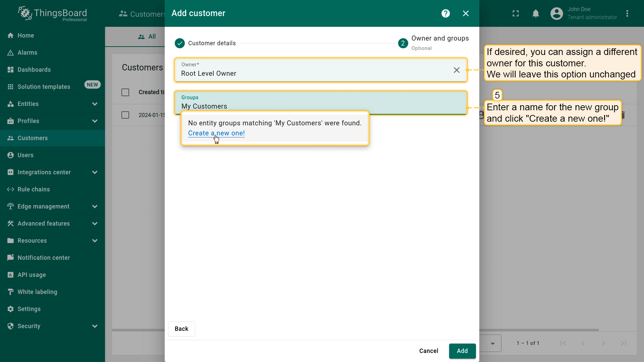Expand the Entities menu section
644x362 pixels.
tap(95, 104)
